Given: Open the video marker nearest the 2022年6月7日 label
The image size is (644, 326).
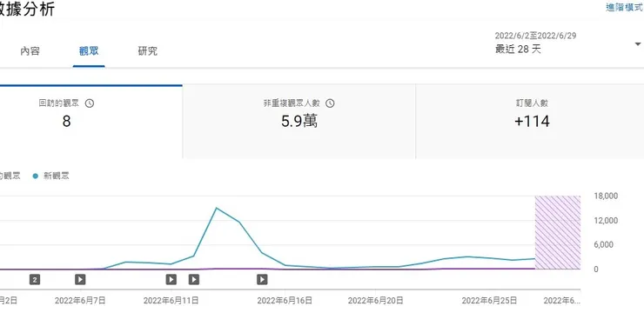Looking at the screenshot, I should click(x=80, y=280).
